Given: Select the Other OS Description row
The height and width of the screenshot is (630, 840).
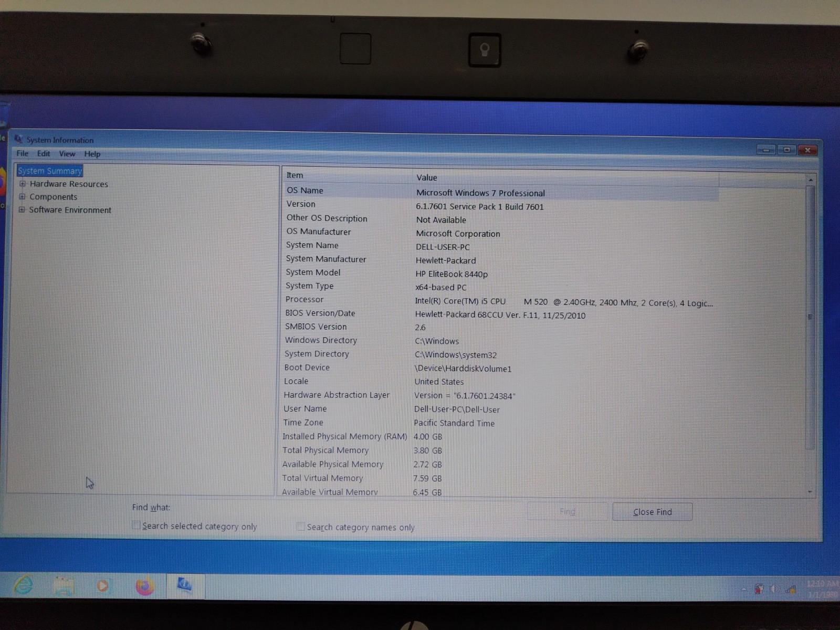Looking at the screenshot, I should coord(500,219).
